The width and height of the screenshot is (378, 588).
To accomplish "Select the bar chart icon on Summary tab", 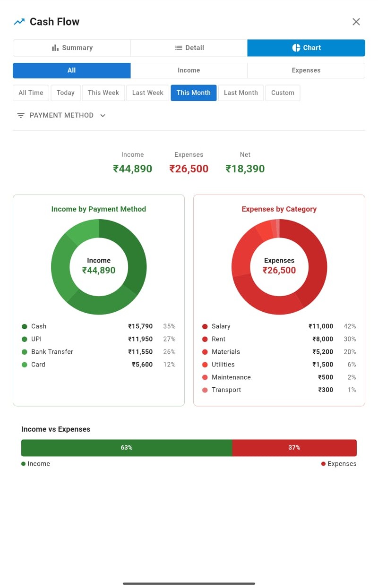I will click(54, 48).
